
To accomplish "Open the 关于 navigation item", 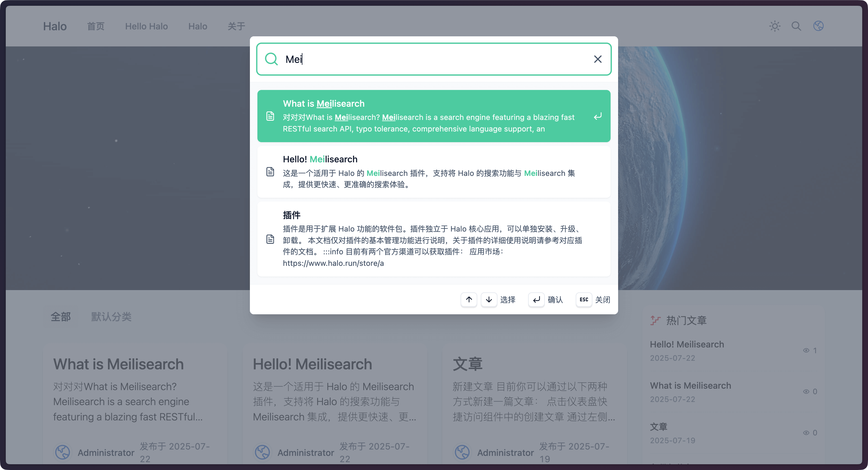I will [236, 26].
